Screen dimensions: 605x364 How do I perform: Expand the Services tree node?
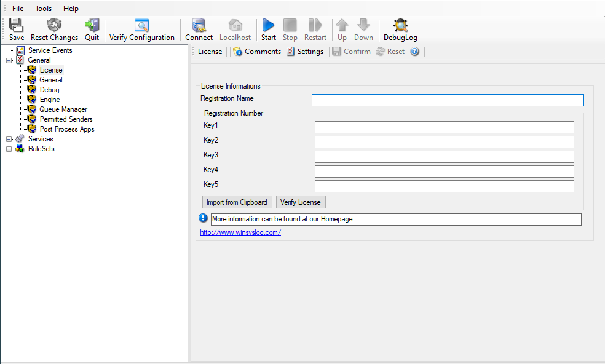pyautogui.click(x=9, y=139)
